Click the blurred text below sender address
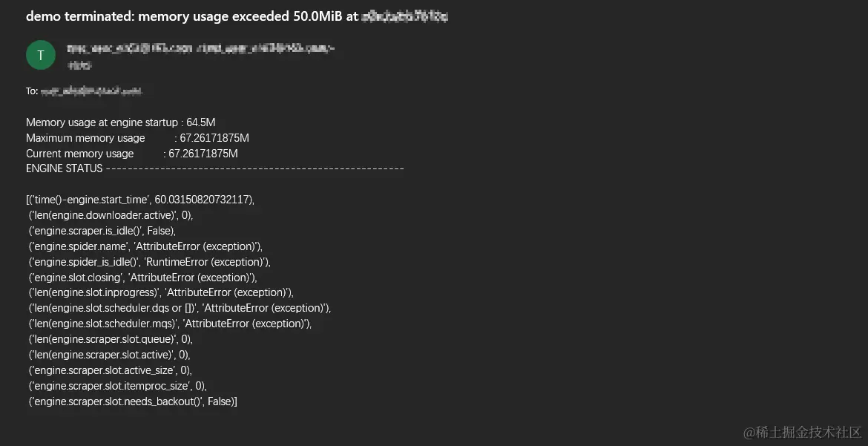The width and height of the screenshot is (868, 446). [x=79, y=65]
